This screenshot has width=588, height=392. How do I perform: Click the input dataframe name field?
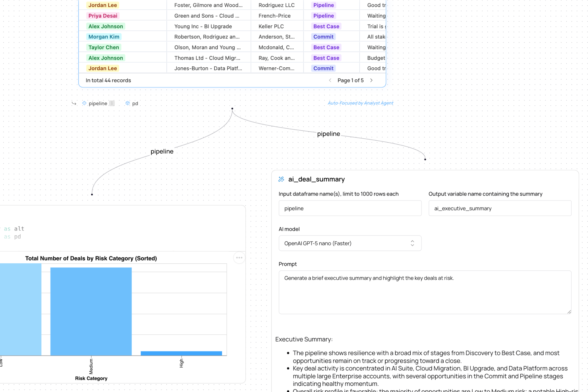350,208
